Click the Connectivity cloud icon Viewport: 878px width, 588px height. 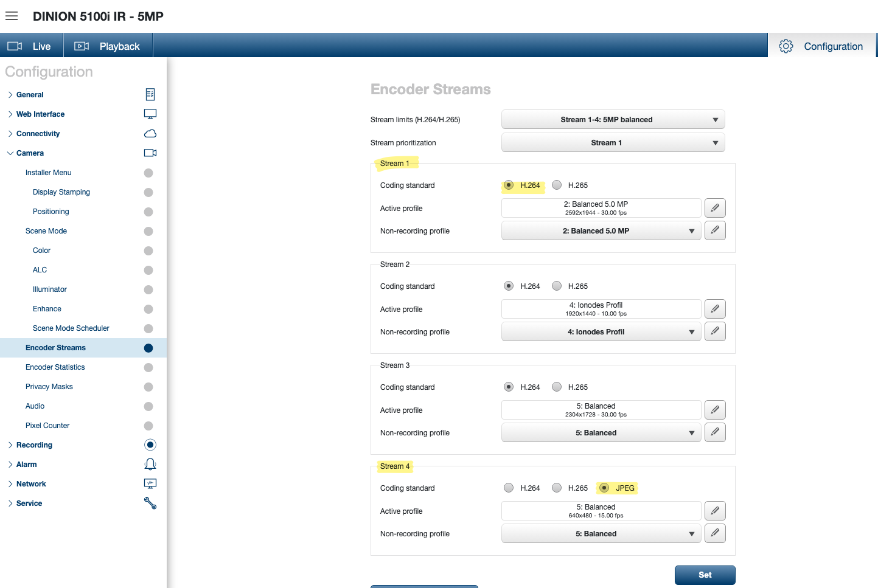(x=150, y=134)
